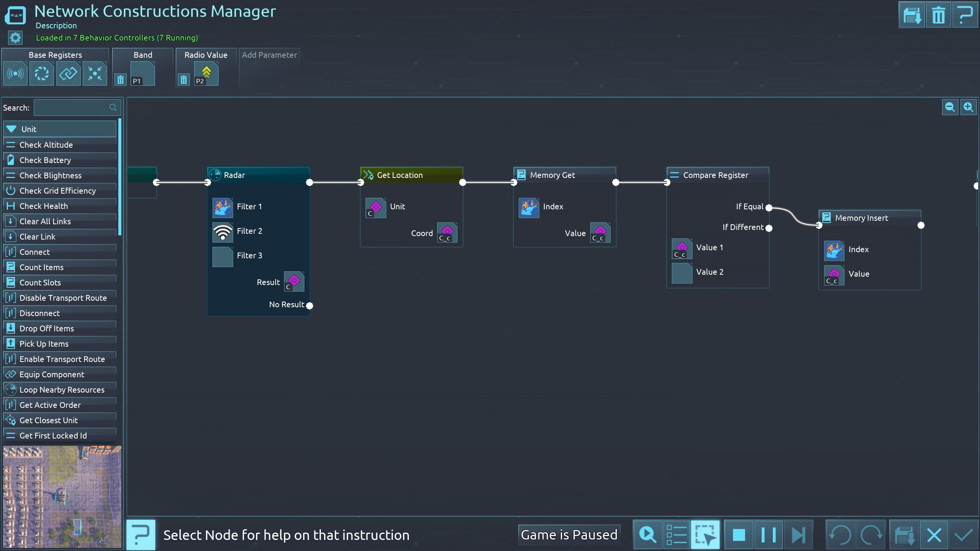
Task: Click the delete behavior trash icon
Action: pyautogui.click(x=938, y=15)
